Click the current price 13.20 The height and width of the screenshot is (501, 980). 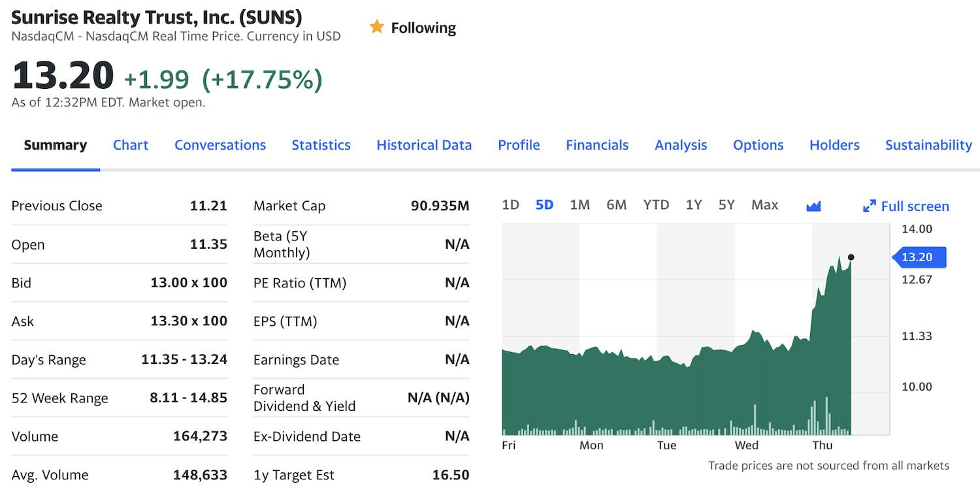[x=63, y=75]
